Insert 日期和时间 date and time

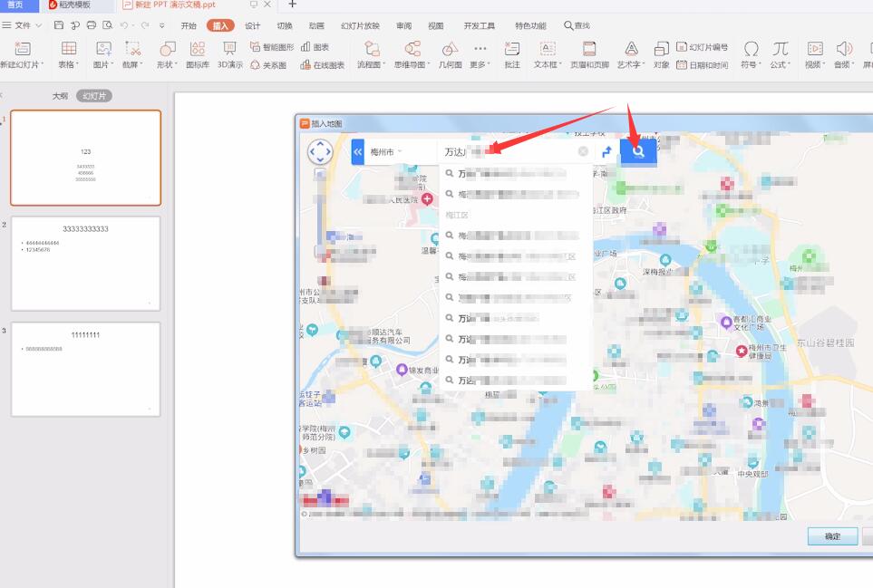(702, 65)
